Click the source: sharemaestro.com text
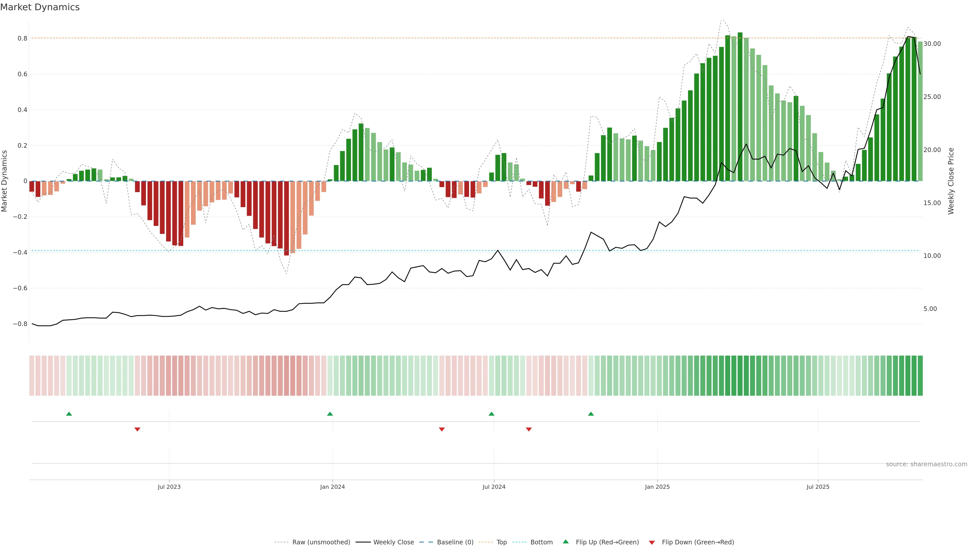 click(x=926, y=464)
